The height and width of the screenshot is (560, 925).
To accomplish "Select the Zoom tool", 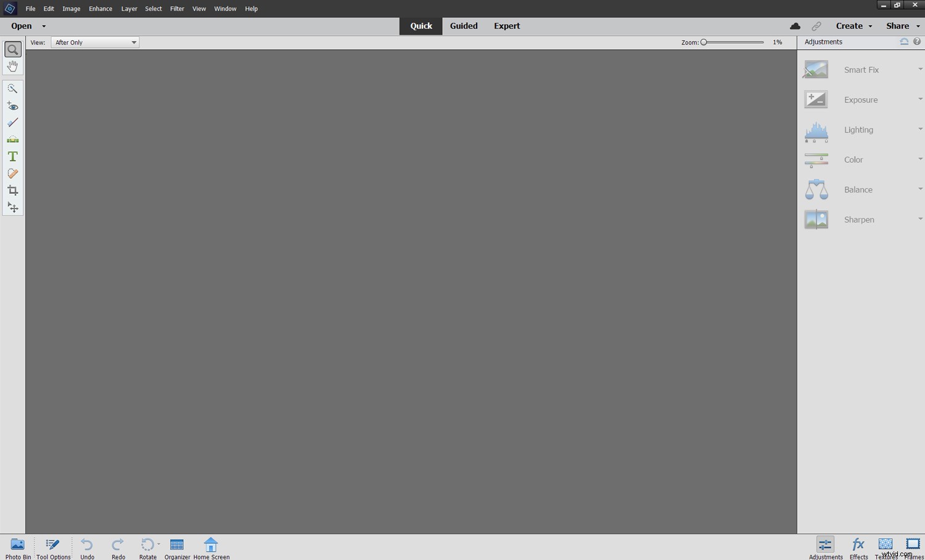I will [x=12, y=49].
